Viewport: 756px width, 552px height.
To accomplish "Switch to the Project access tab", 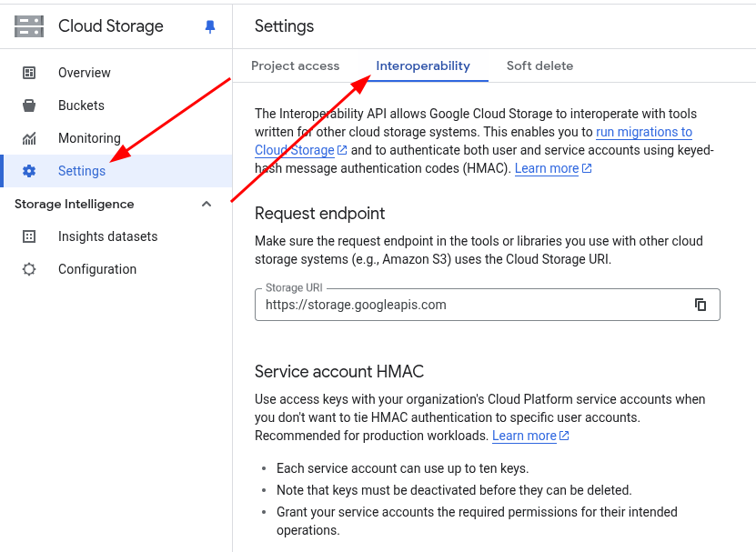I will click(x=296, y=65).
